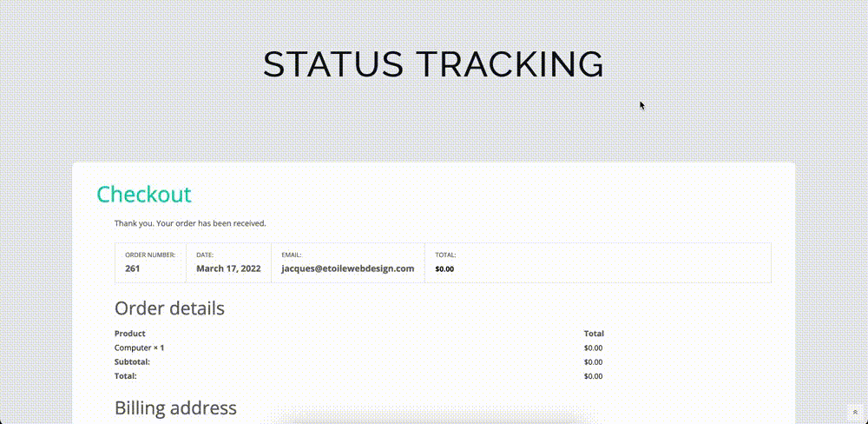Image resolution: width=868 pixels, height=424 pixels.
Task: Click the Computer × 1 product entry
Action: click(x=140, y=348)
